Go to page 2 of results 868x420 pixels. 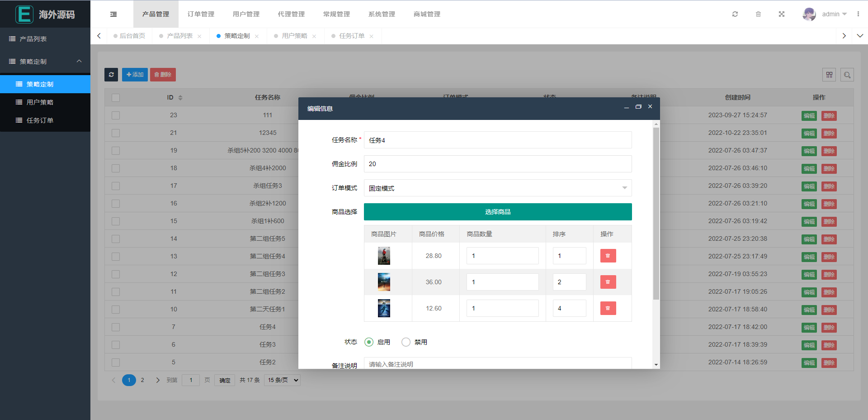click(142, 380)
